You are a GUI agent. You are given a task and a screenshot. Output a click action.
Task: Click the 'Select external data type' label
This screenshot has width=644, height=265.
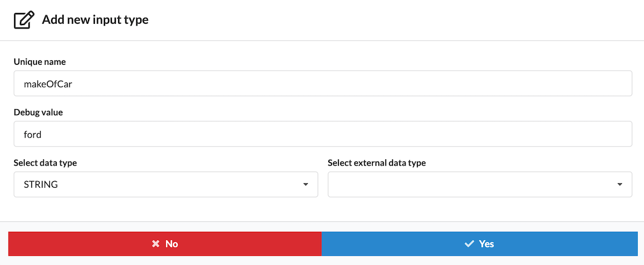(x=377, y=163)
